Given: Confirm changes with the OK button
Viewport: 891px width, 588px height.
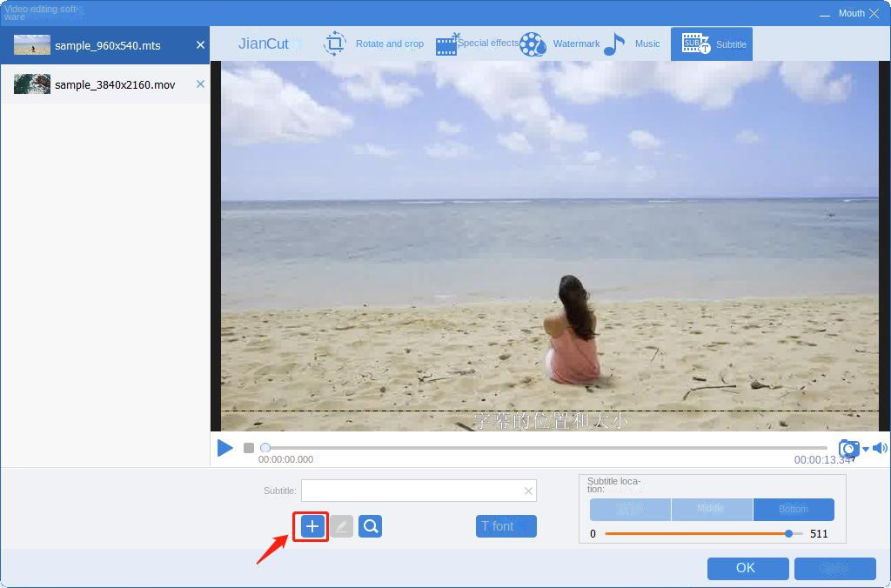Looking at the screenshot, I should (747, 568).
